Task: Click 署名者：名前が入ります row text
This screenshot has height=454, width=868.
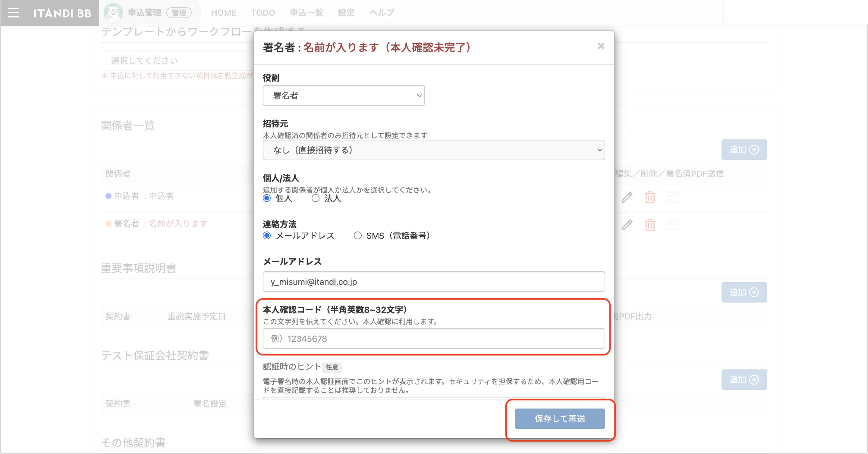Action: pos(161,224)
